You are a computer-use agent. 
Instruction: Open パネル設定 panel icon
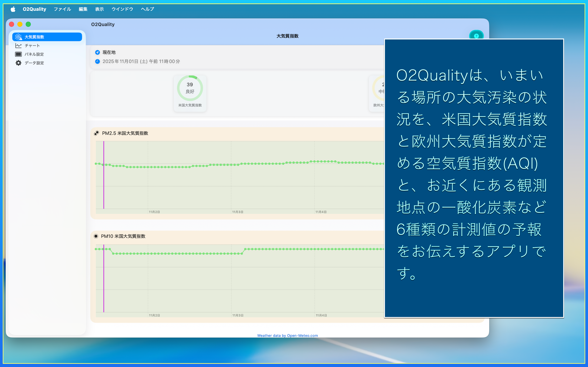(18, 54)
